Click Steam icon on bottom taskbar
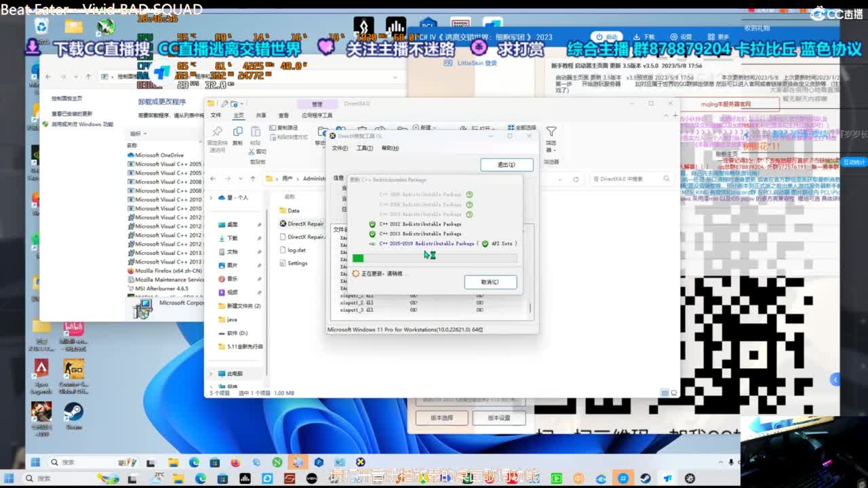The width and height of the screenshot is (868, 488). pos(646,479)
